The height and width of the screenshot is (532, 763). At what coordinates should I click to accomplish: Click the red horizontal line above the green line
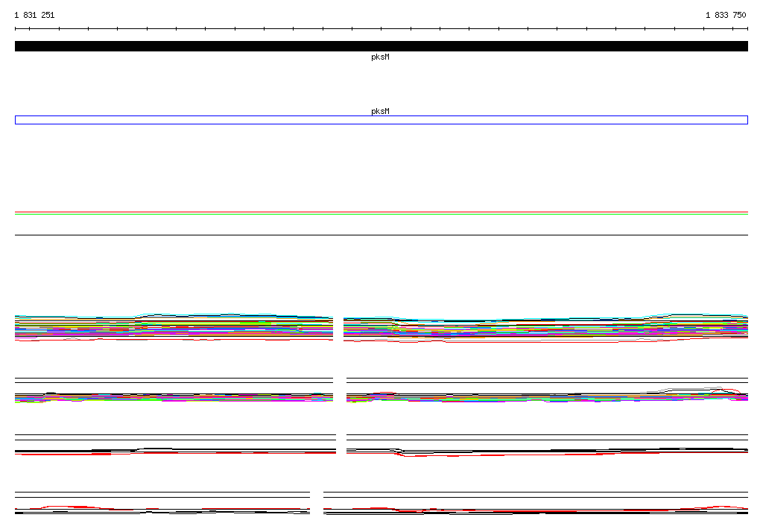click(x=381, y=212)
